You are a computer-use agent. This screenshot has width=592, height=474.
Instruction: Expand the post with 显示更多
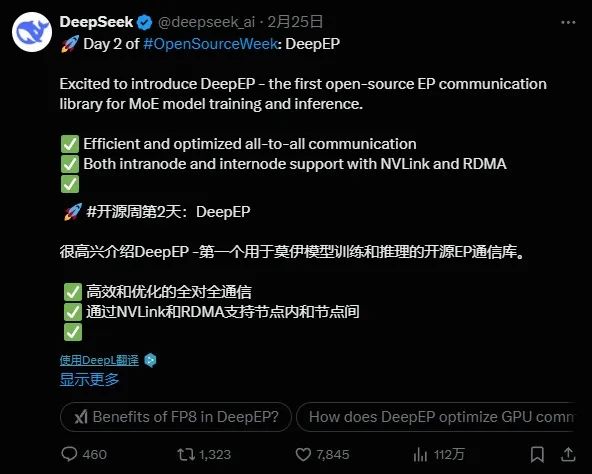tap(89, 379)
